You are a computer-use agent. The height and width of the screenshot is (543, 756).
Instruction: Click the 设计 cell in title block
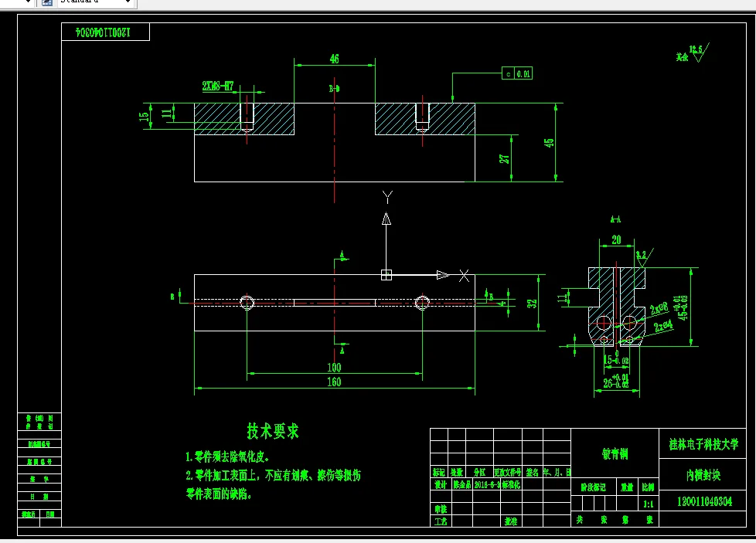(440, 485)
